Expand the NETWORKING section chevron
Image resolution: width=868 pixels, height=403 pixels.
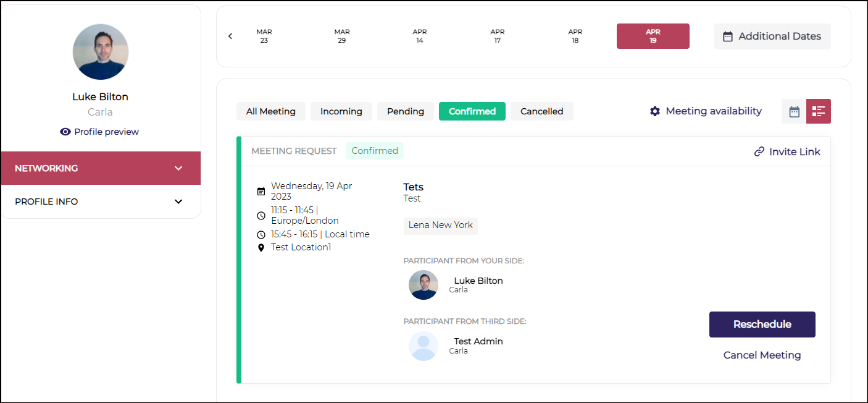(178, 168)
